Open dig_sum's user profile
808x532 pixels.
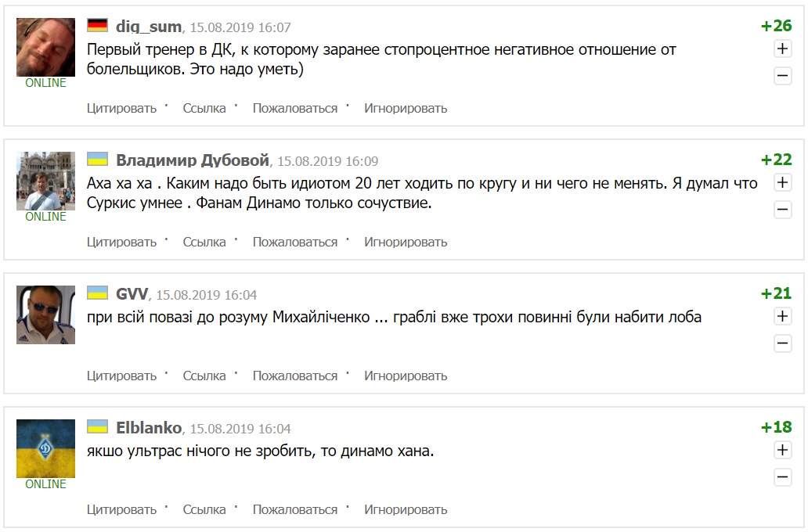point(149,27)
